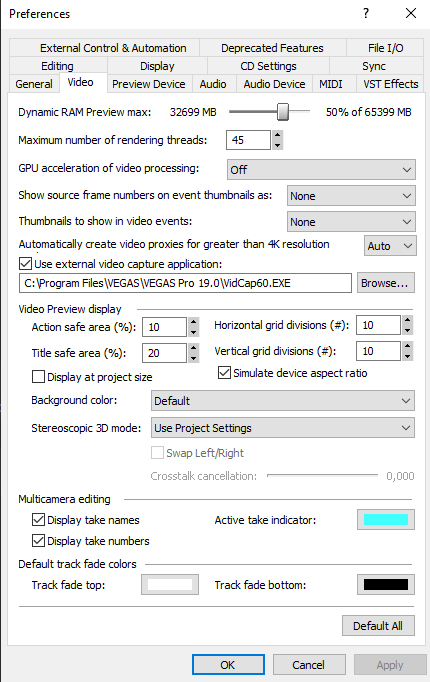Open the Preview Device tab
This screenshot has height=682, width=430.
[149, 84]
